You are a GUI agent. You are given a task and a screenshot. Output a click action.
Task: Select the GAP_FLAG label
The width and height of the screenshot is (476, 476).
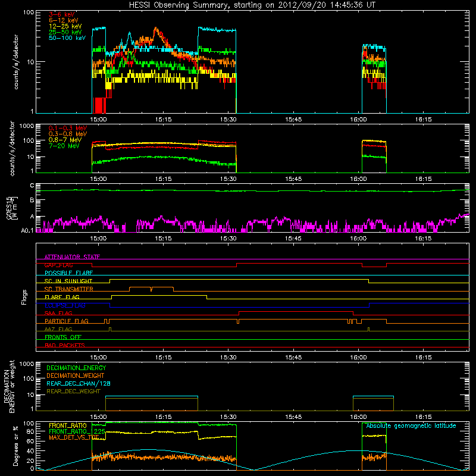[x=58, y=265]
